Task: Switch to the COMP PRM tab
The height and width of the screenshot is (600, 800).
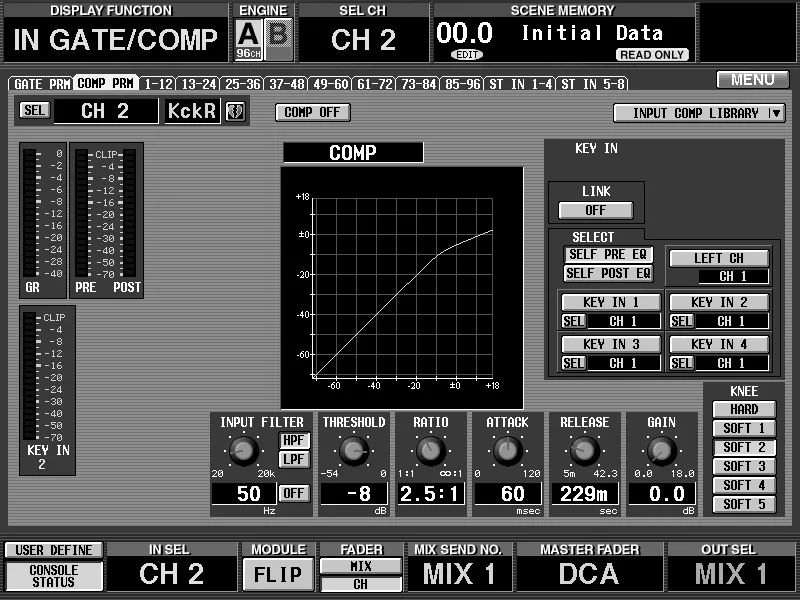Action: (x=106, y=83)
